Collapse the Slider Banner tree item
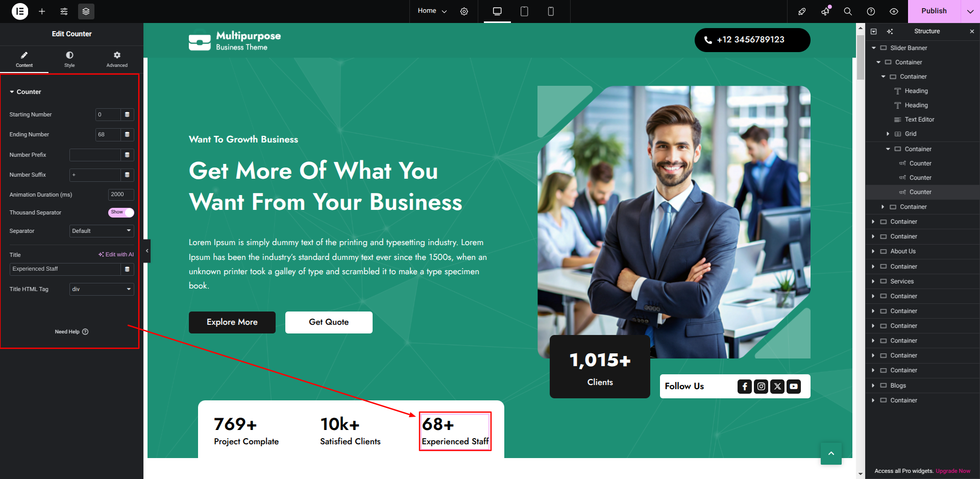 coord(874,48)
